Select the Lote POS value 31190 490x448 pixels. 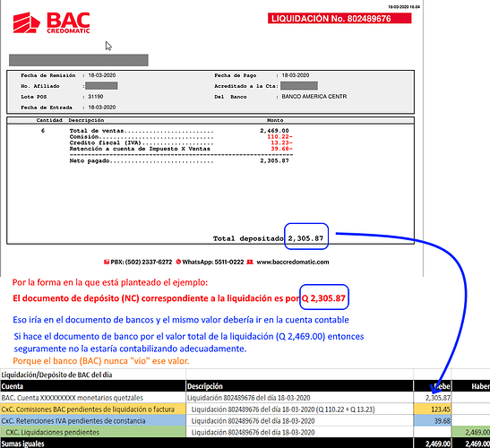point(95,97)
